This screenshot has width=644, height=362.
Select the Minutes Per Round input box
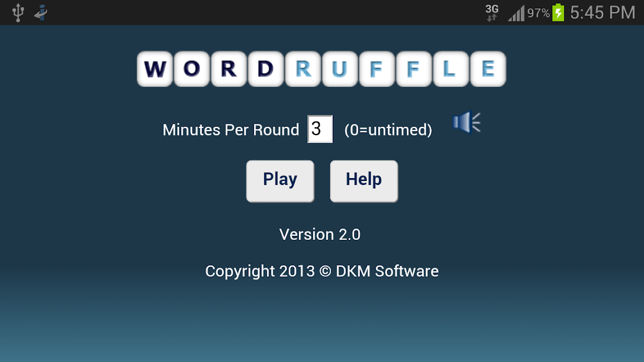click(x=320, y=130)
